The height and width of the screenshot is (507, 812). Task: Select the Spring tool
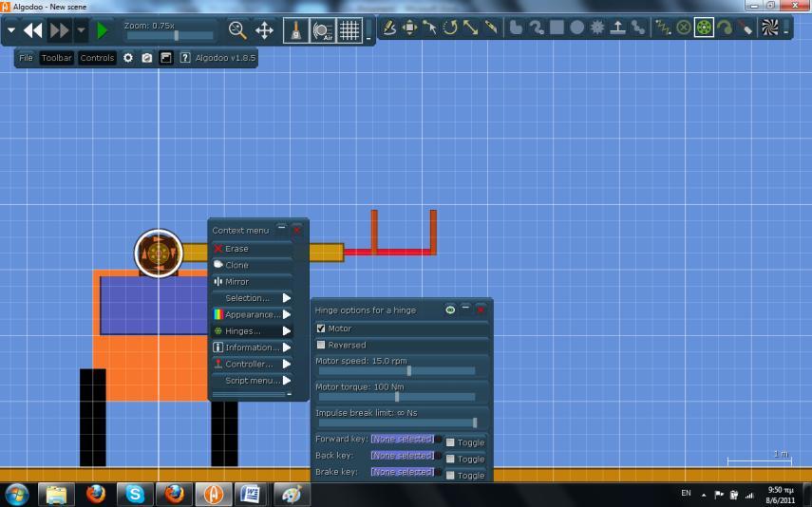point(663,28)
